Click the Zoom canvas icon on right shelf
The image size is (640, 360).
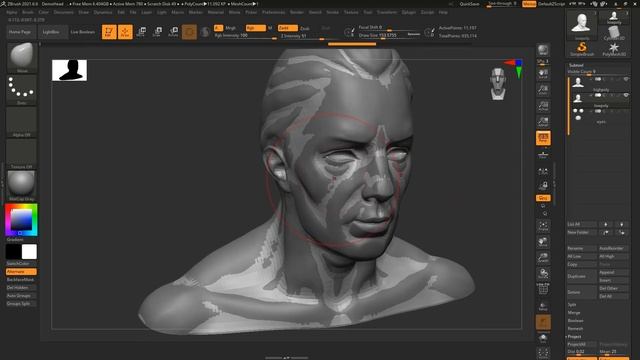[543, 90]
